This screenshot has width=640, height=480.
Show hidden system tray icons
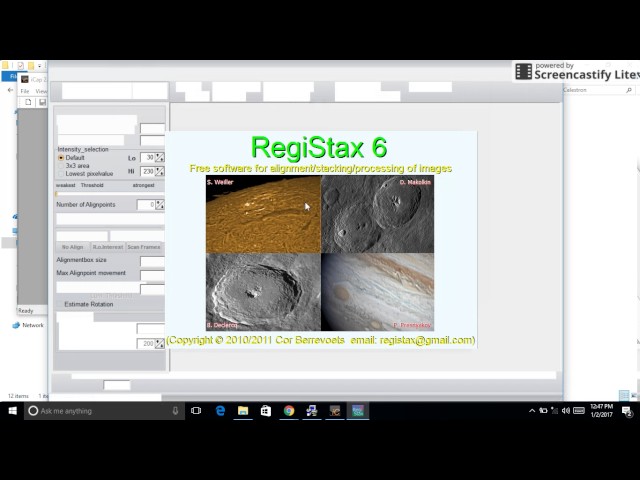click(531, 411)
